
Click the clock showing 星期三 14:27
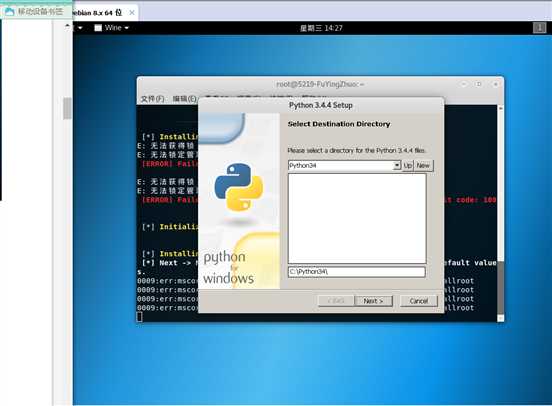pyautogui.click(x=321, y=28)
